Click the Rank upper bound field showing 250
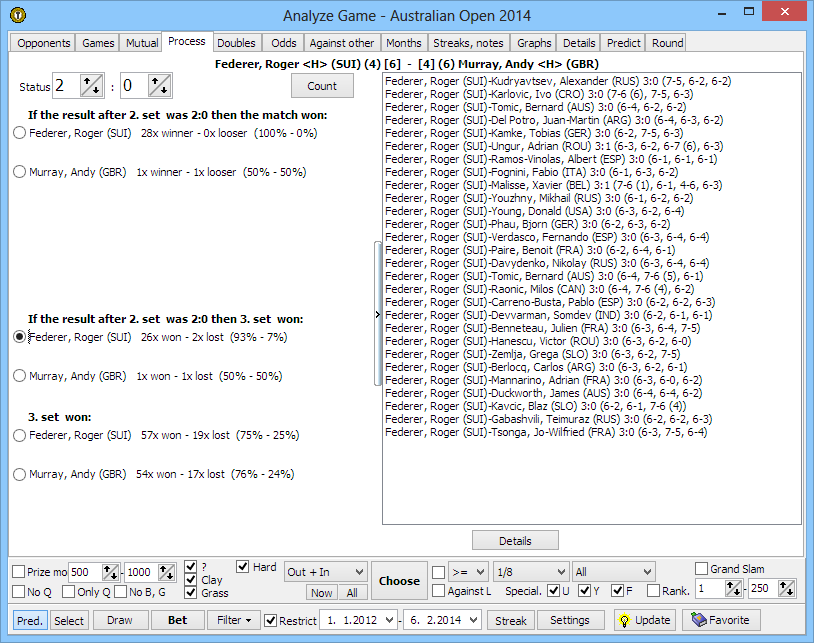814x643 pixels. (763, 589)
